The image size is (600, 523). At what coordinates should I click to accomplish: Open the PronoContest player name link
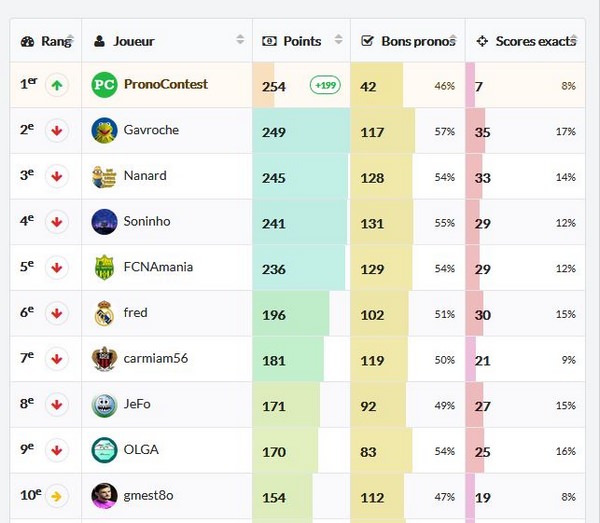point(165,85)
